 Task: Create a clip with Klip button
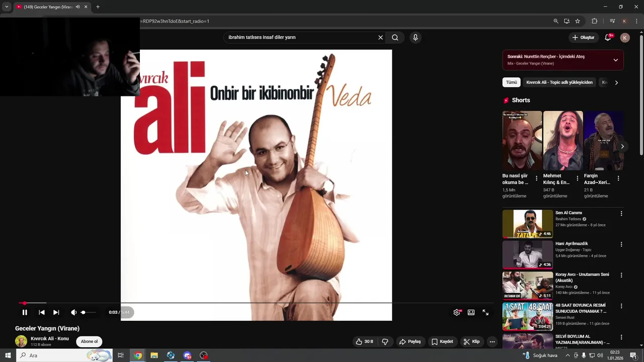click(471, 342)
